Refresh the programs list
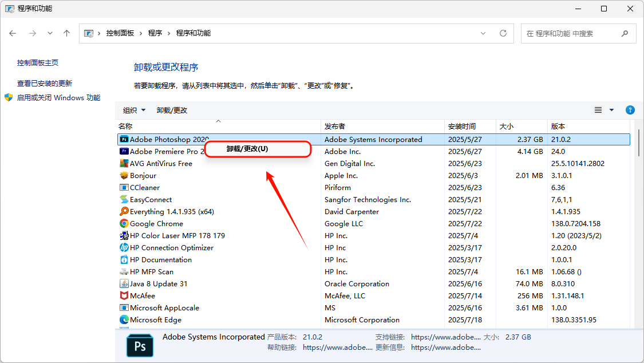Screen dimensions: 644x363 click(503, 33)
